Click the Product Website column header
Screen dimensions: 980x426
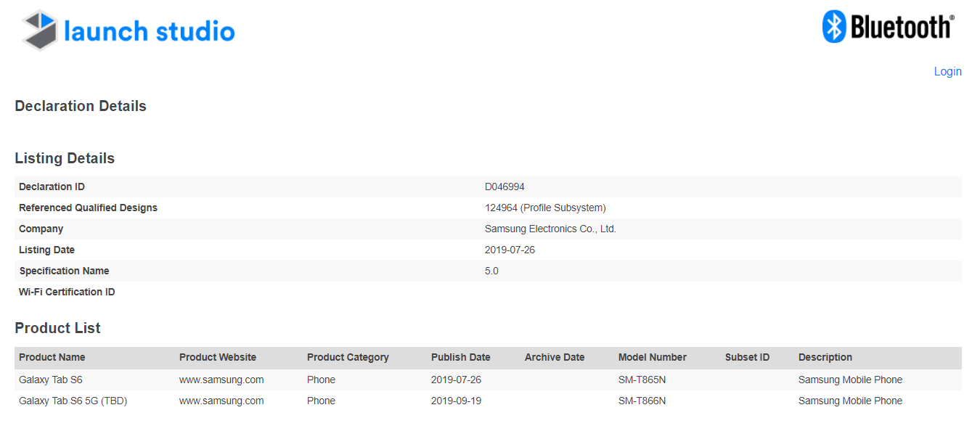(218, 357)
